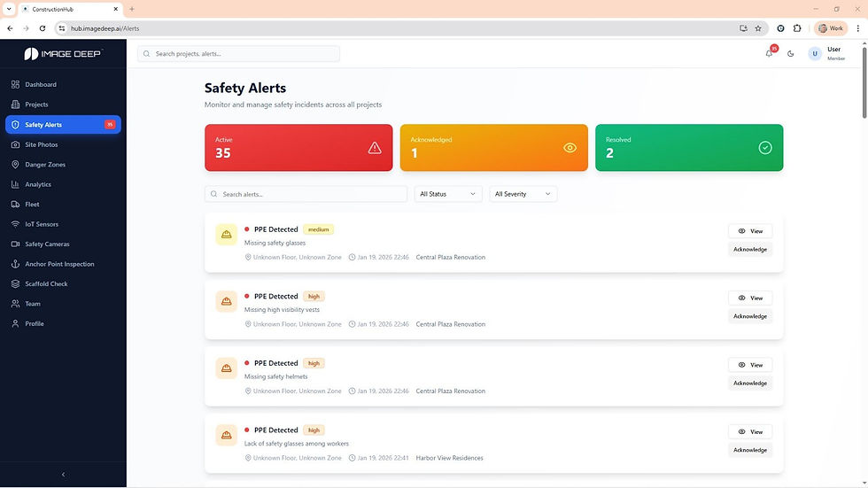Open the All Status dropdown
The height and width of the screenshot is (488, 868).
click(x=448, y=194)
